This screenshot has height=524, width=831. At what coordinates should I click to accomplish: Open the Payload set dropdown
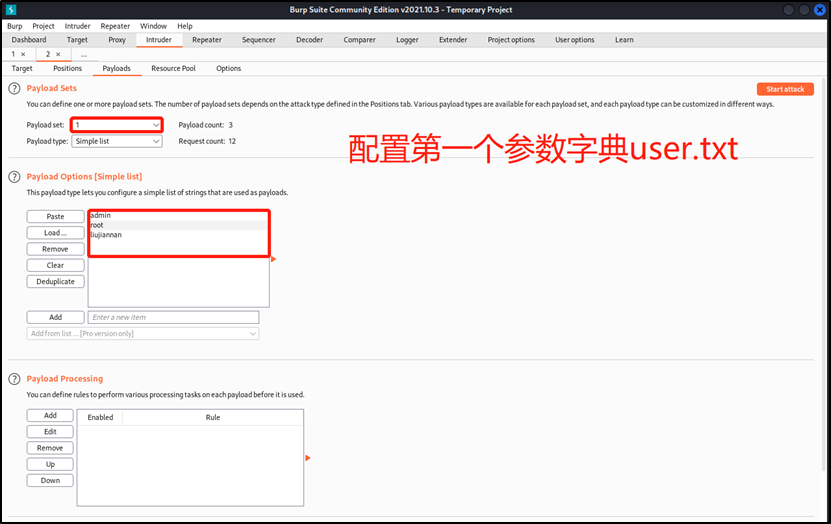click(x=117, y=125)
